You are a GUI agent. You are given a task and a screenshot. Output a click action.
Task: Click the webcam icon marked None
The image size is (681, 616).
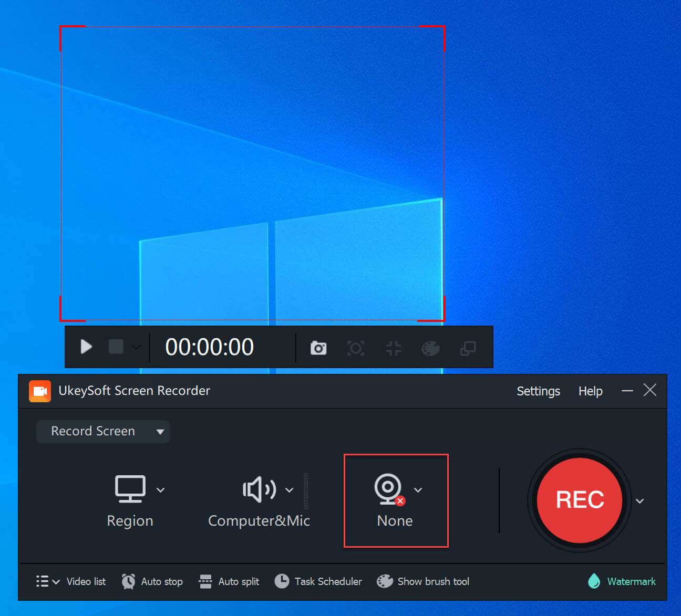(x=389, y=489)
